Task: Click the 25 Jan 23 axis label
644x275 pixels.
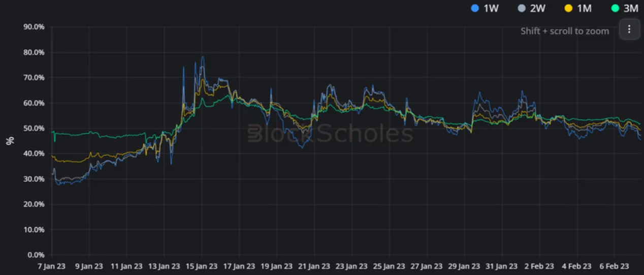Action: (x=390, y=266)
